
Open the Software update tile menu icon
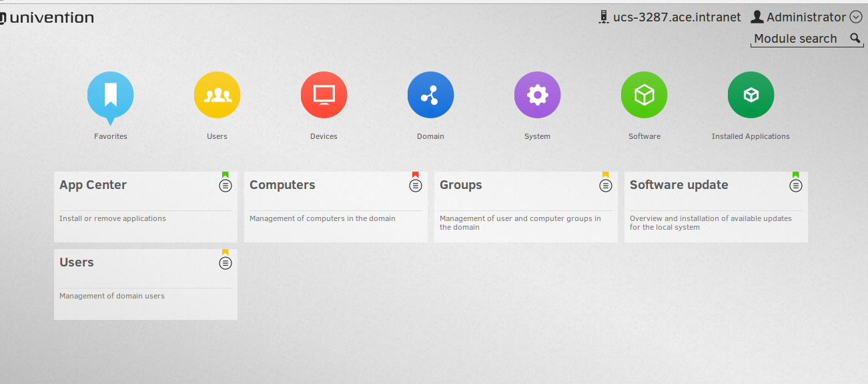796,186
